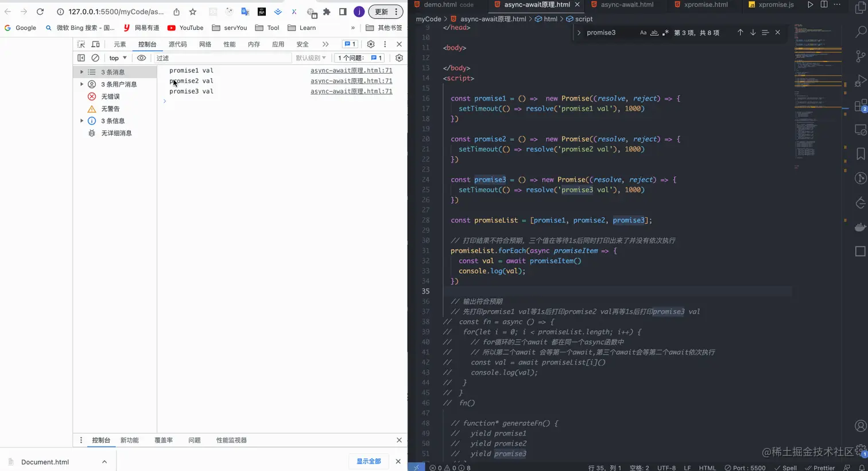Toggle whole word match in find widget

coord(654,33)
